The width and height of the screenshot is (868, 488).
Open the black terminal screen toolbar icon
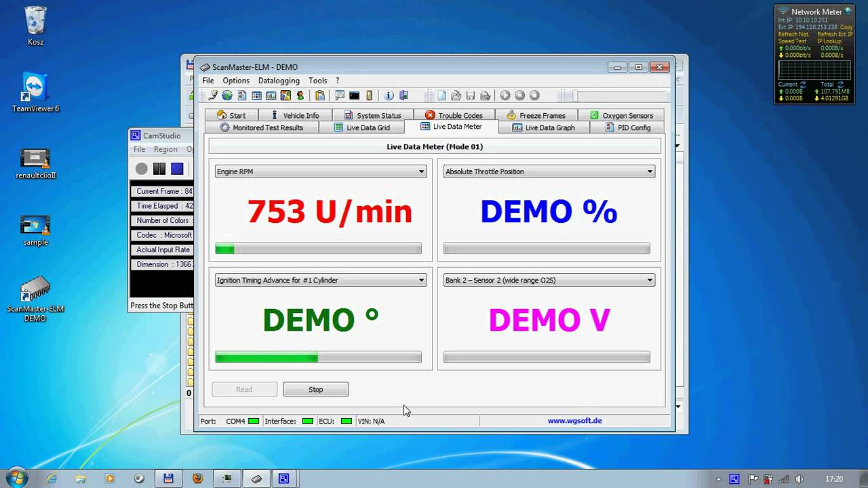coord(354,96)
